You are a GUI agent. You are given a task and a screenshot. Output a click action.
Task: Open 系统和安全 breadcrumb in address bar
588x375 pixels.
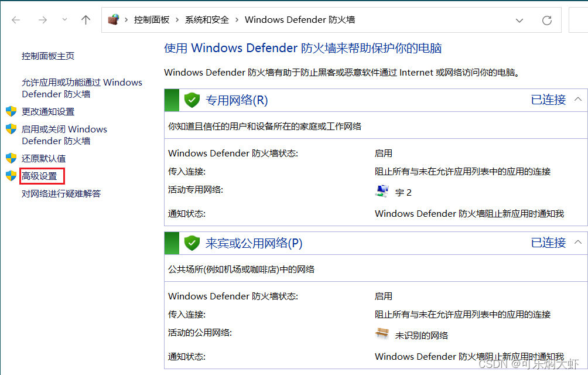(207, 20)
